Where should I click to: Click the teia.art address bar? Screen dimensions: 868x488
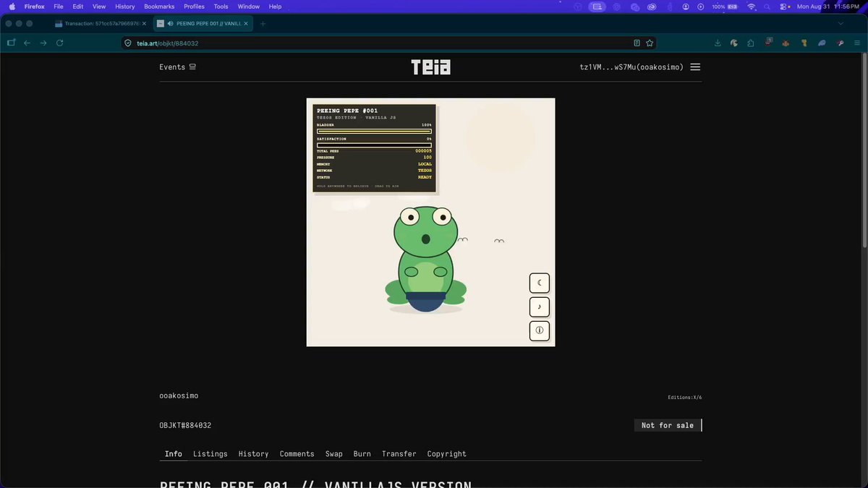[376, 43]
